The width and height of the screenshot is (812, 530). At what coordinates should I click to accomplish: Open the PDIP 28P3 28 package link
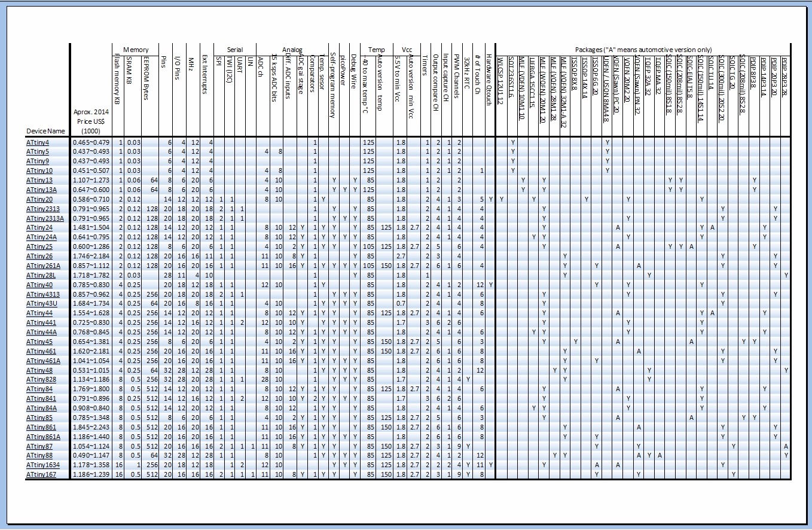(x=784, y=77)
